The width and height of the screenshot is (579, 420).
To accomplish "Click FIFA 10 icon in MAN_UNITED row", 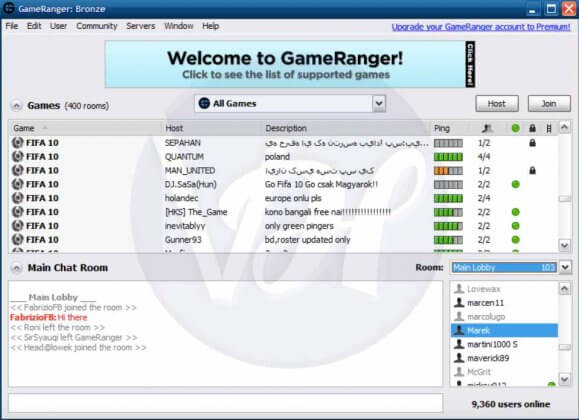I will 17,170.
